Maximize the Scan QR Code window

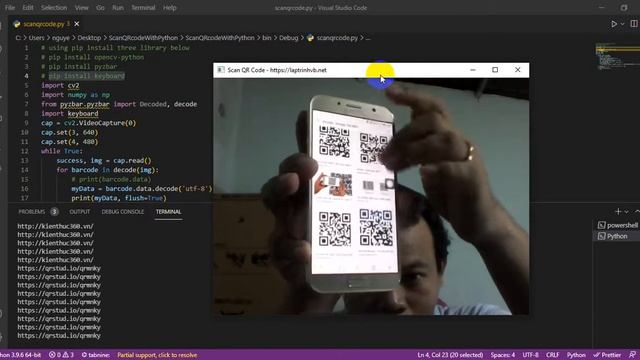click(x=495, y=70)
